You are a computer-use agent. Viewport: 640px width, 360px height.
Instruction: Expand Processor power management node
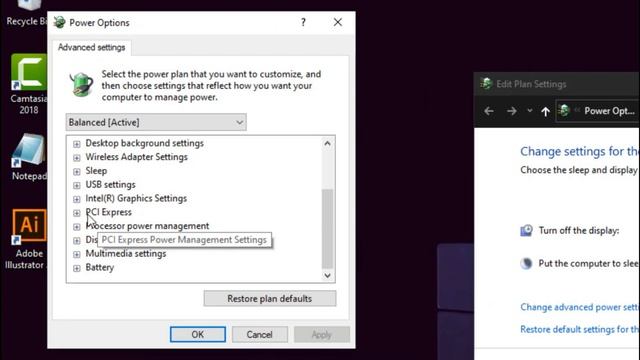pos(77,227)
